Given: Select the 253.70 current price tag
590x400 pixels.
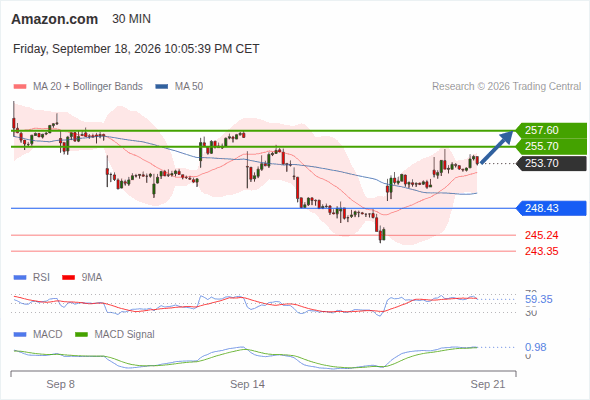Looking at the screenshot, I should coord(551,163).
